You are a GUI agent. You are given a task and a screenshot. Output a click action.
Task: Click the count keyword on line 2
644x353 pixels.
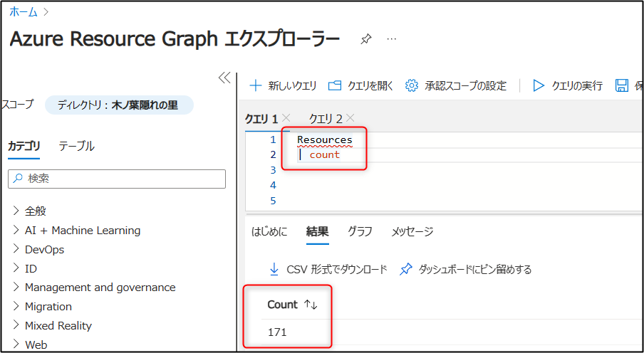click(324, 154)
